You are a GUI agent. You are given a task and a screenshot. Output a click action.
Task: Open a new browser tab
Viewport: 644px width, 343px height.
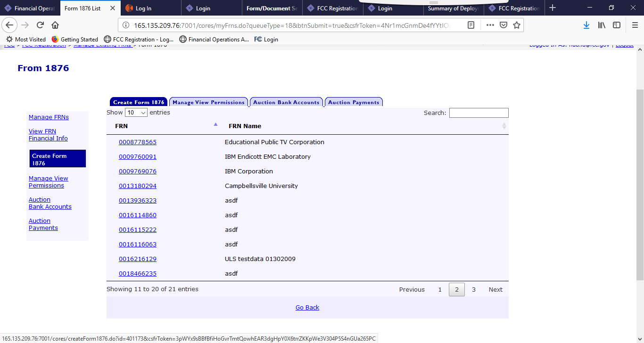click(553, 8)
